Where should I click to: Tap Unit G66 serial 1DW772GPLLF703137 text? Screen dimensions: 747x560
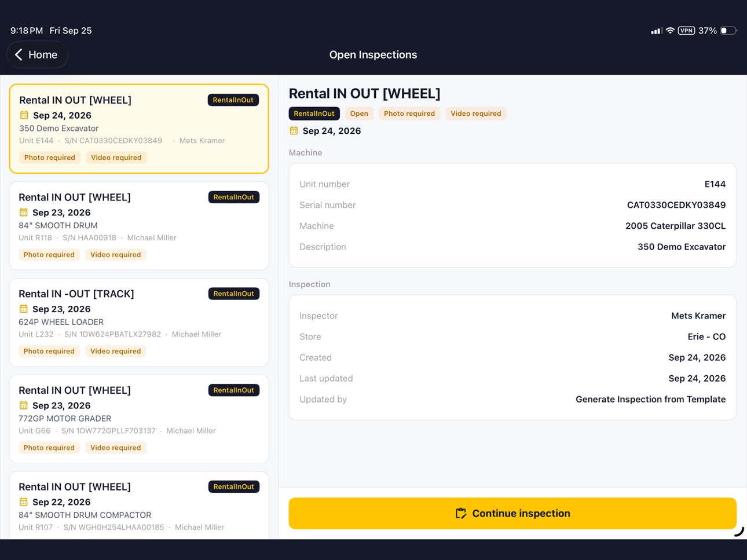[x=108, y=431]
